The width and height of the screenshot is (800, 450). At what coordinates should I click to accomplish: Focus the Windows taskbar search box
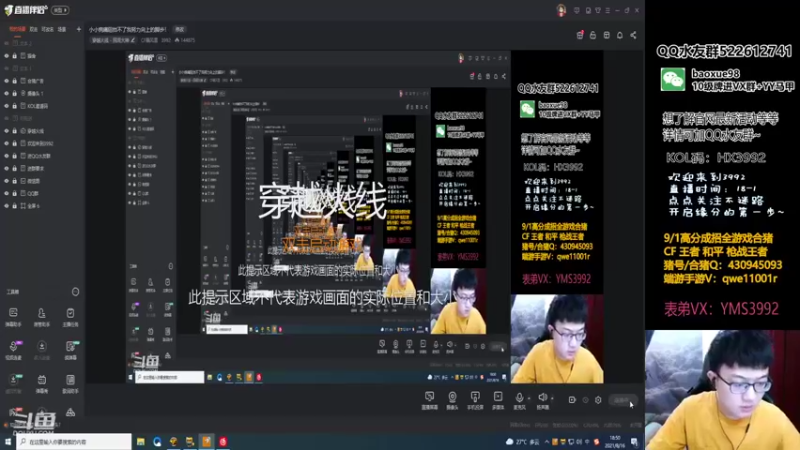coord(74,442)
